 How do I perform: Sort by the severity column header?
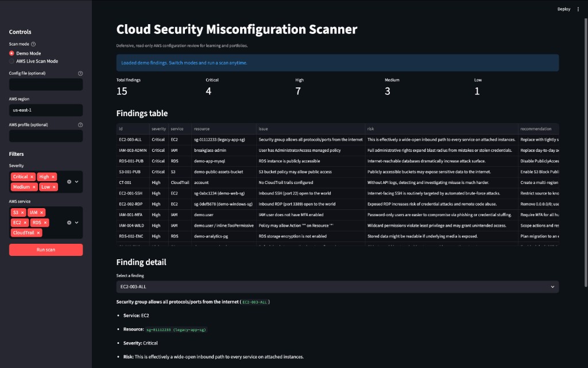[x=158, y=129]
